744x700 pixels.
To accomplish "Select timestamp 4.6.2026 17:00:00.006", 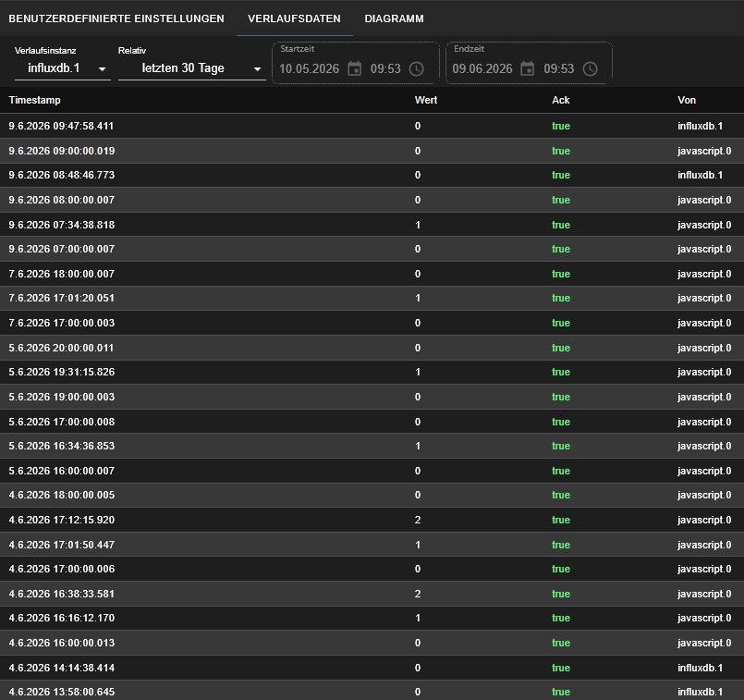I will click(62, 569).
